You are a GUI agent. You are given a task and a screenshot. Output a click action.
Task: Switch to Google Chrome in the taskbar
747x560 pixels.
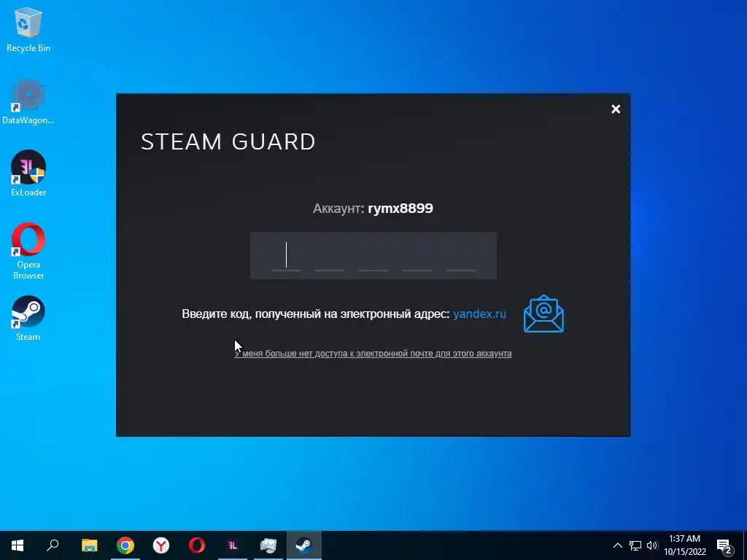coord(125,545)
